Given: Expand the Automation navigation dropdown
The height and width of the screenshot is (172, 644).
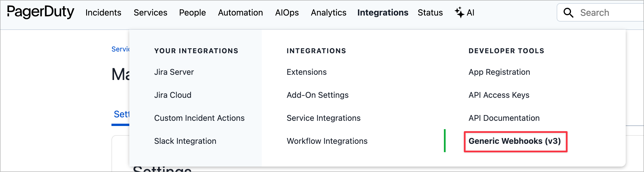Looking at the screenshot, I should point(240,13).
